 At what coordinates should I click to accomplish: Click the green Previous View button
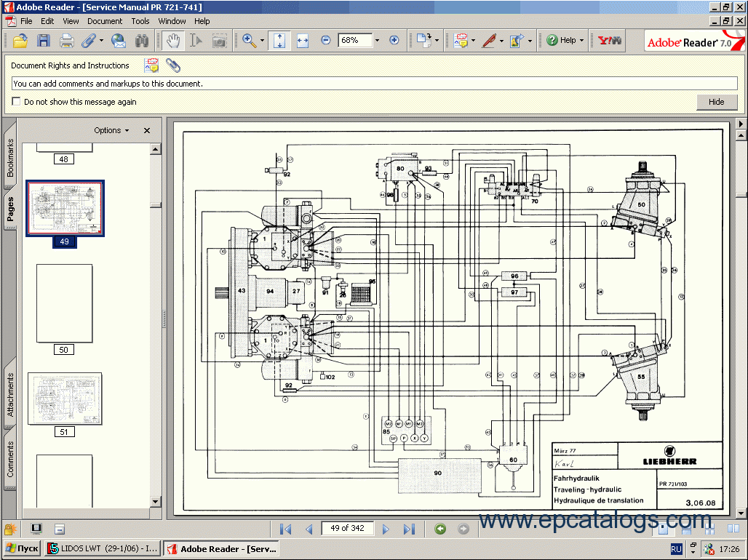(x=440, y=529)
